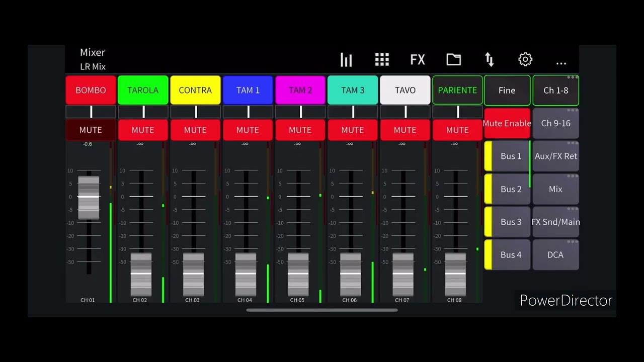Switch to Mix layer
The width and height of the screenshot is (644, 362).
pos(556,189)
